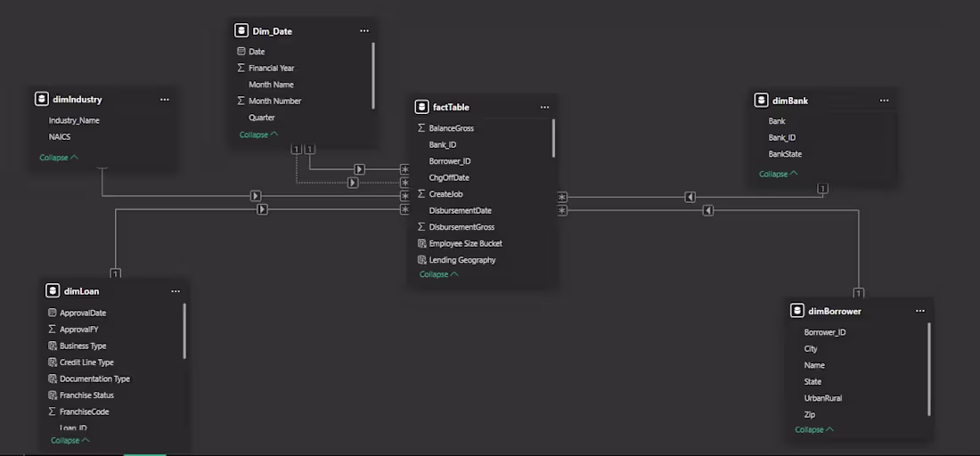
Task: Select the Bank_ID field in factTable
Action: coord(443,144)
